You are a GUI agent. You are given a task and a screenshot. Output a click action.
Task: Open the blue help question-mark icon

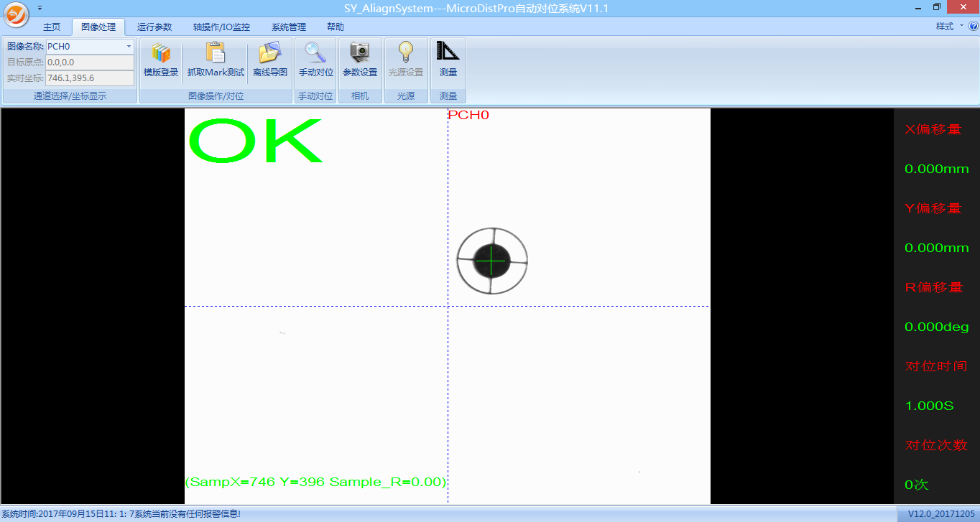tap(973, 27)
